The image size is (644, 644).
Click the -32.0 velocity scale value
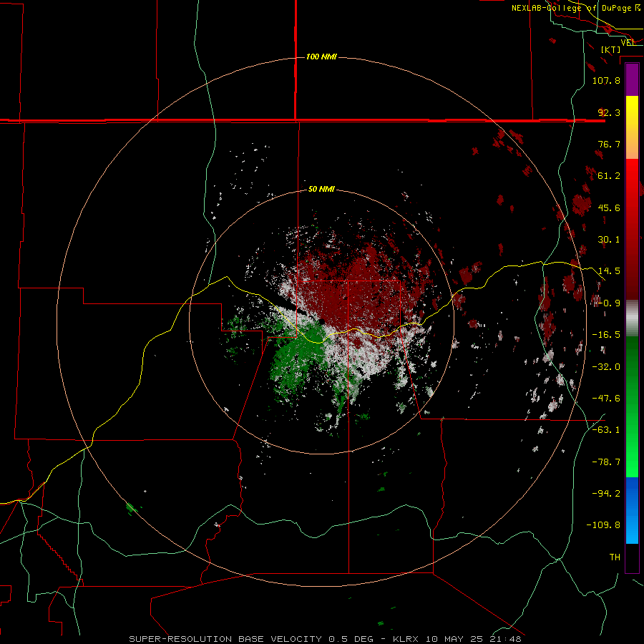[606, 367]
